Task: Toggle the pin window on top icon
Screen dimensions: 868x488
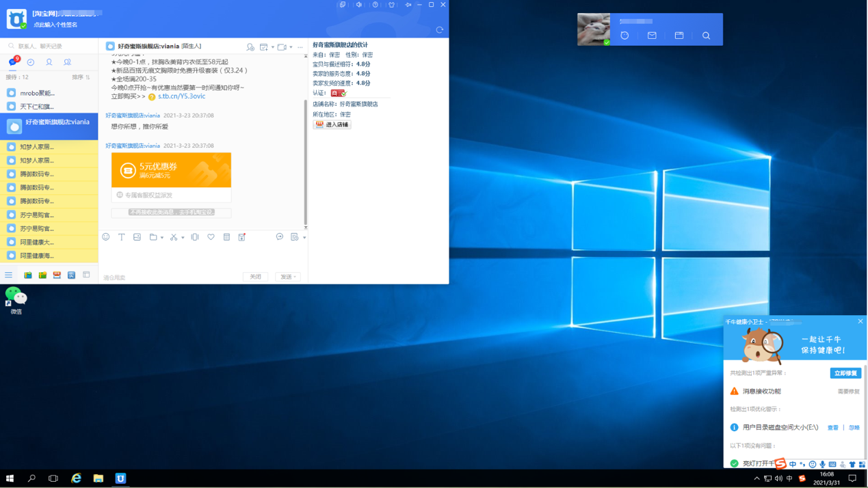Action: 408,5
